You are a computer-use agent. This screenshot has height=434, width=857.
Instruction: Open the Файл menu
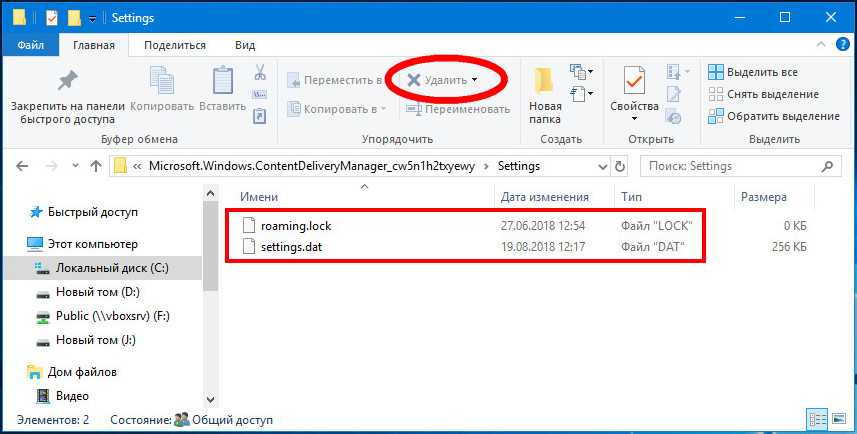30,45
